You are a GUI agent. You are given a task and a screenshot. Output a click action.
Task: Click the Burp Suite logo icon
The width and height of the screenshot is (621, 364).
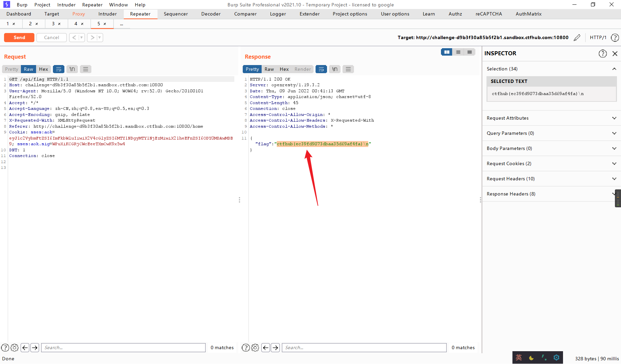pyautogui.click(x=6, y=4)
